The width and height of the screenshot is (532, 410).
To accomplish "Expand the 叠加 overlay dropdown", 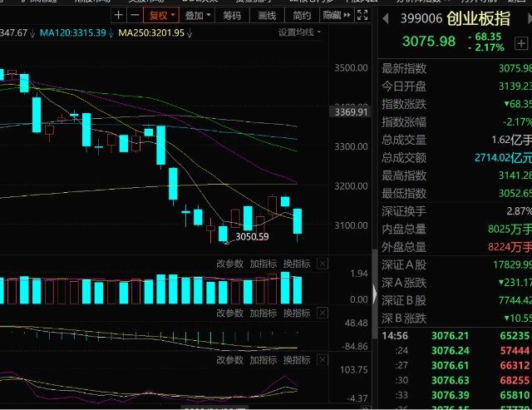I will (x=196, y=15).
